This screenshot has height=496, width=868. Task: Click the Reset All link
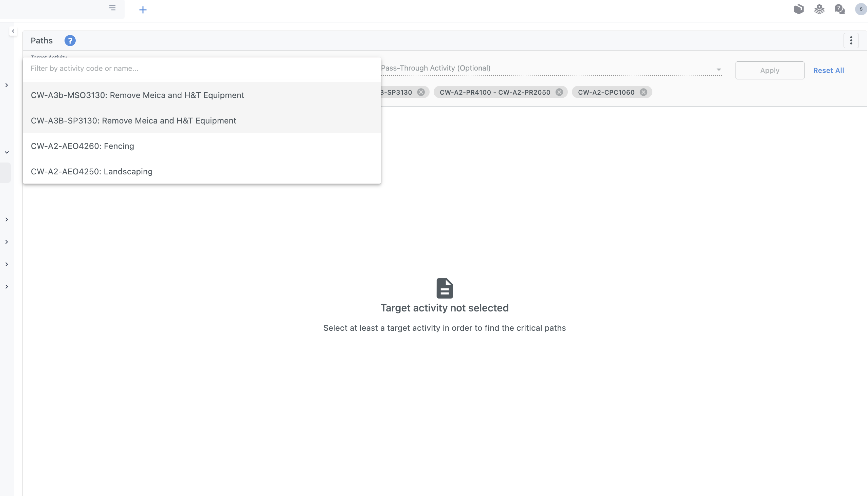828,71
